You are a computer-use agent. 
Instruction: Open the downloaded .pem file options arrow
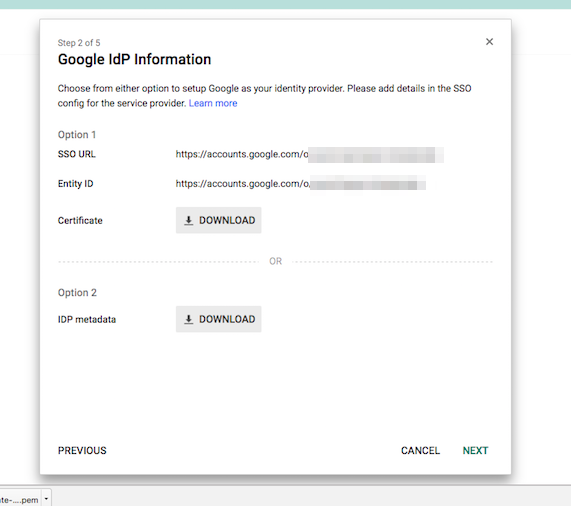click(46, 499)
